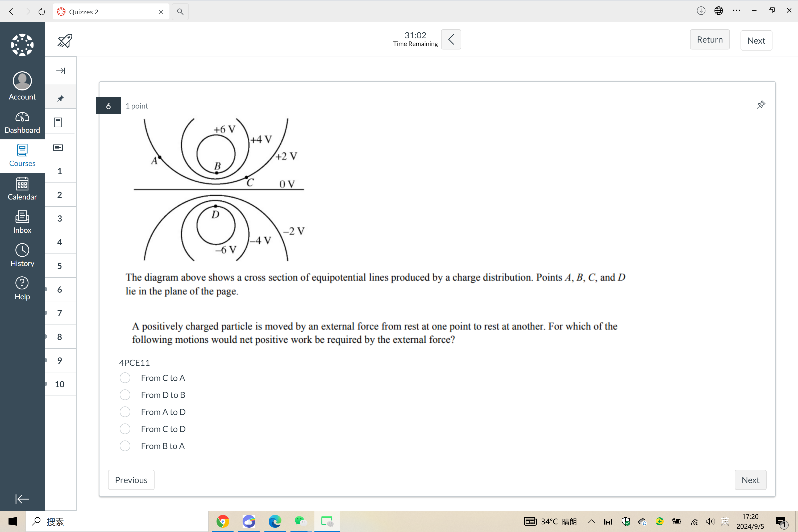Go to the Dashboard
798x532 pixels.
[22, 122]
